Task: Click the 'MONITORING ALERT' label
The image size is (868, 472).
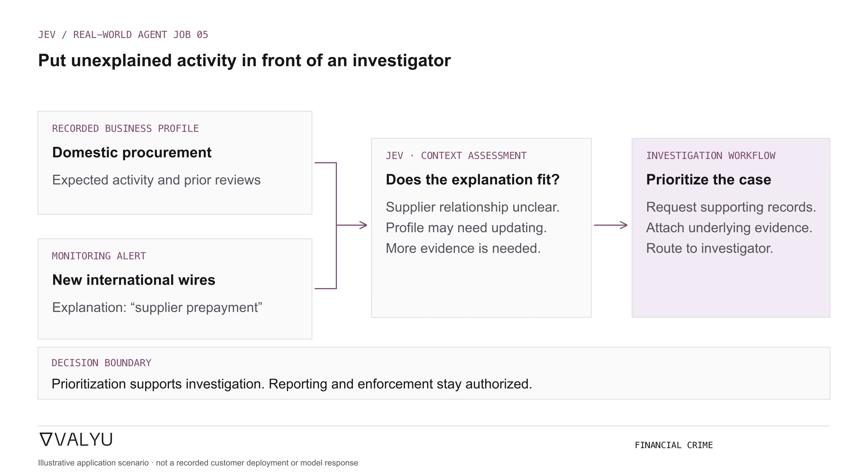Action: point(99,256)
